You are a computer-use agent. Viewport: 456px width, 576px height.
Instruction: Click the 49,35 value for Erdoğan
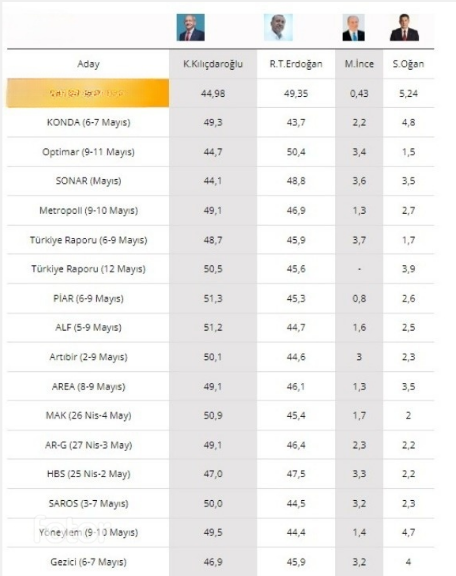[x=296, y=93]
